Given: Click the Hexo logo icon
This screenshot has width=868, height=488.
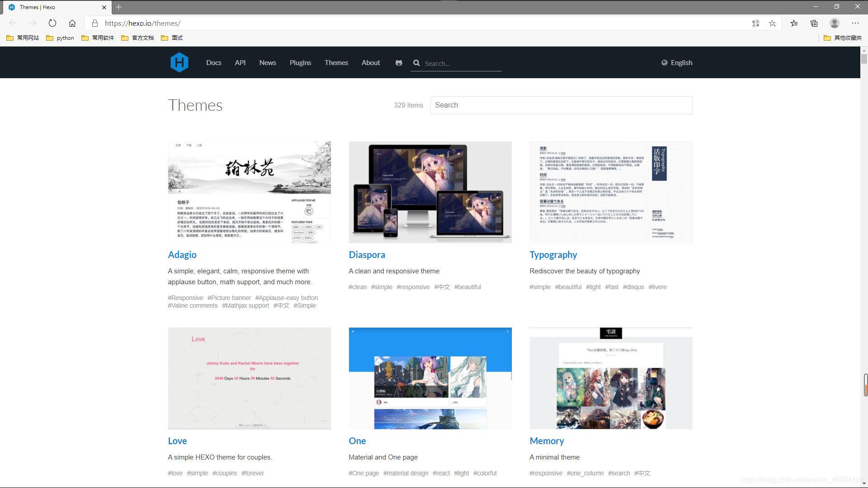Looking at the screenshot, I should (179, 62).
